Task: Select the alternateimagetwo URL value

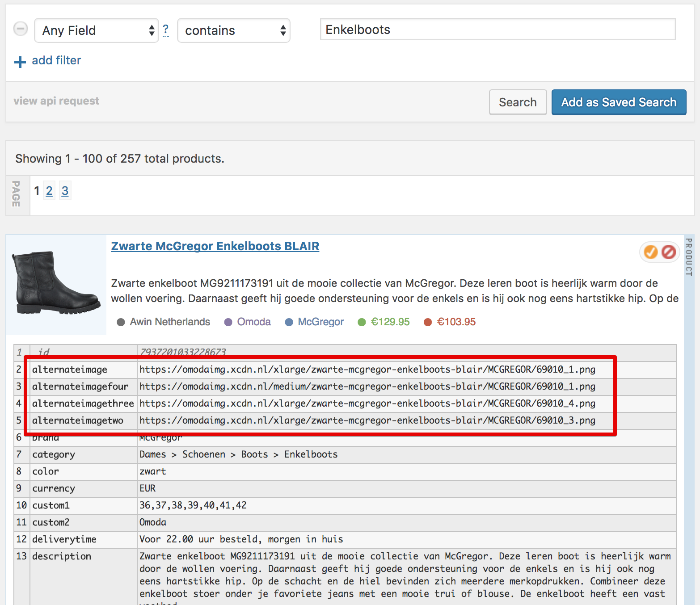Action: point(367,420)
